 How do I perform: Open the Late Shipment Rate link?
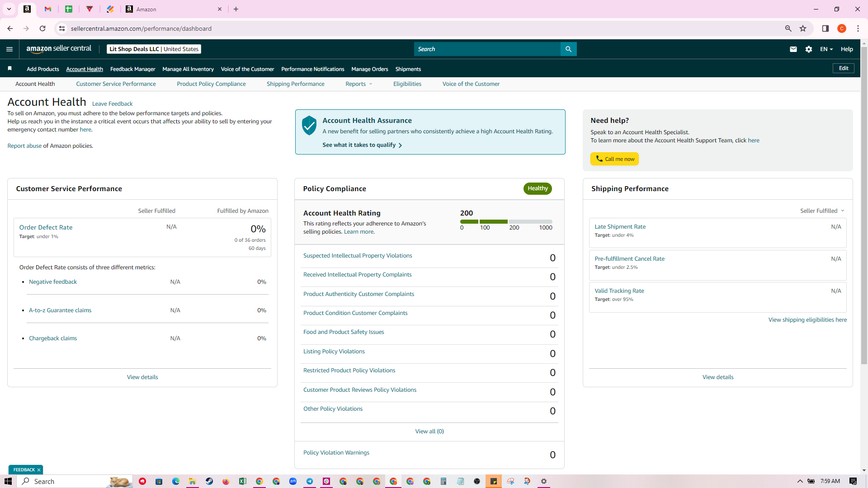[620, 227]
